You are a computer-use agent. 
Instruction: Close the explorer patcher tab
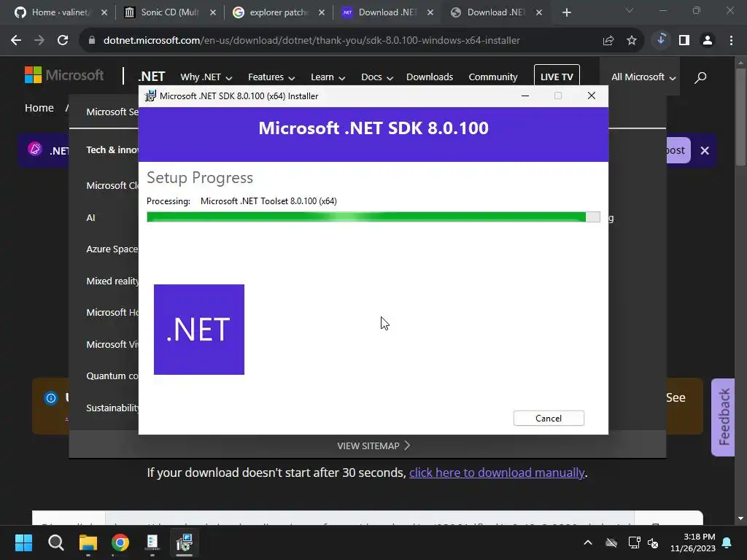(x=322, y=12)
